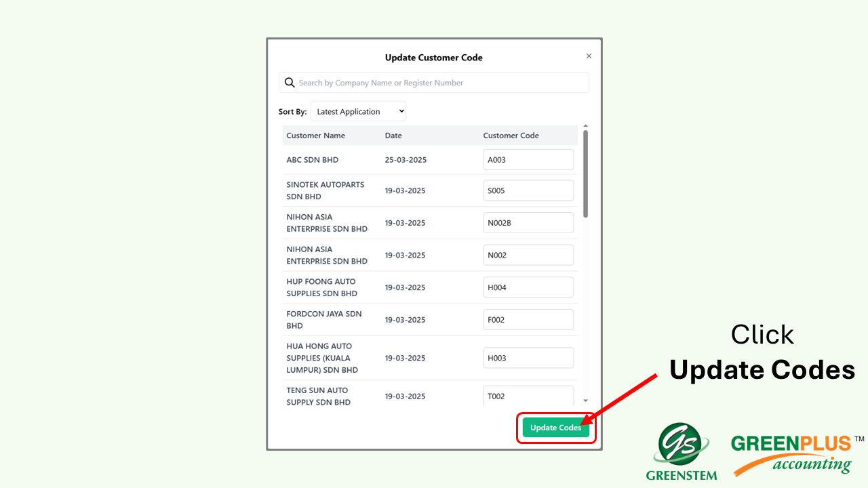Edit customer code field H004
868x488 pixels.
(x=528, y=287)
